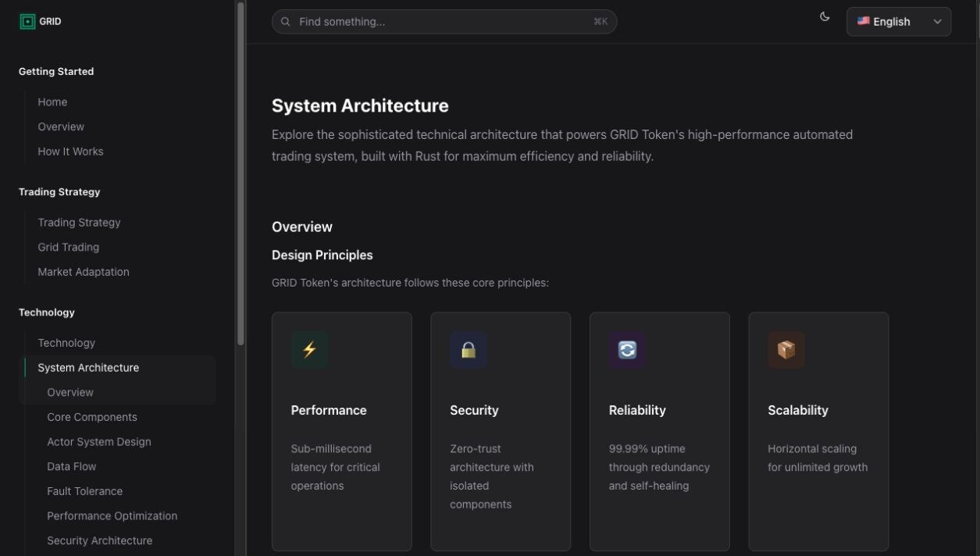The width and height of the screenshot is (980, 556).
Task: Click the Sub-millisecond latency description text
Action: (x=336, y=467)
